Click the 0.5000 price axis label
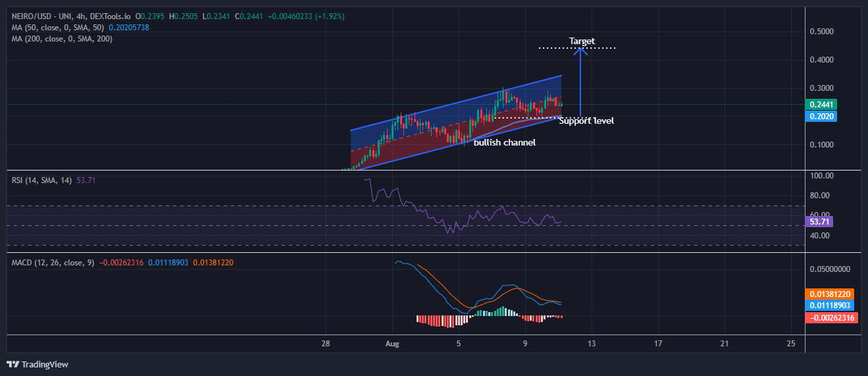The width and height of the screenshot is (868, 376). pyautogui.click(x=823, y=32)
